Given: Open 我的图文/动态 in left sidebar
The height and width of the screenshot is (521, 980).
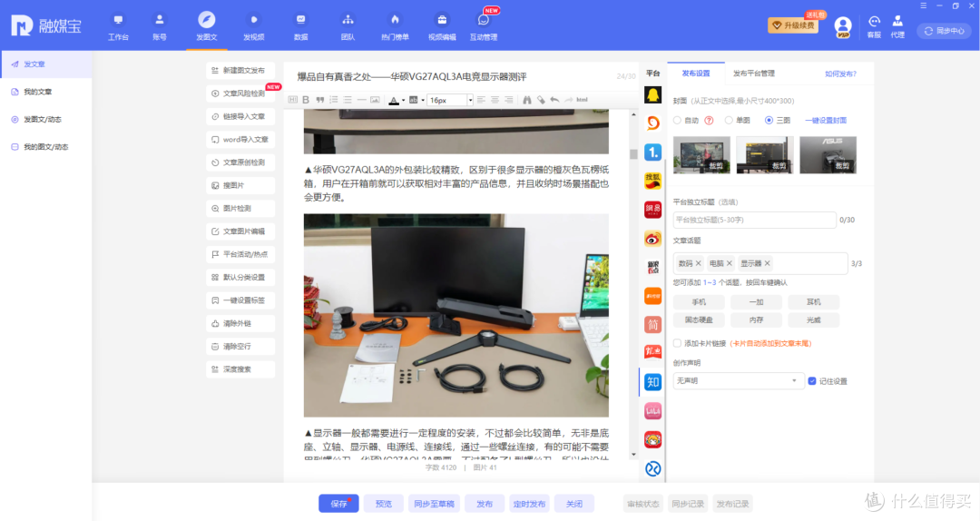Looking at the screenshot, I should pos(46,147).
